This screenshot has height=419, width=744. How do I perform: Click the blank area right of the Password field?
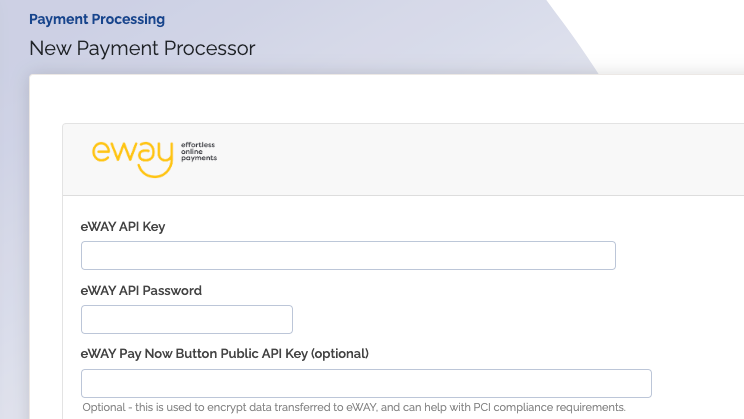click(450, 320)
